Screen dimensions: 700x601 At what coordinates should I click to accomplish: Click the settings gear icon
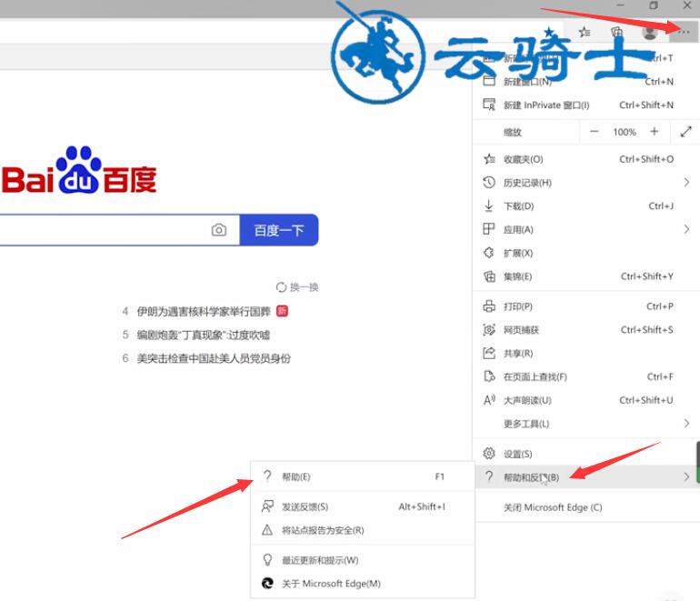[489, 453]
